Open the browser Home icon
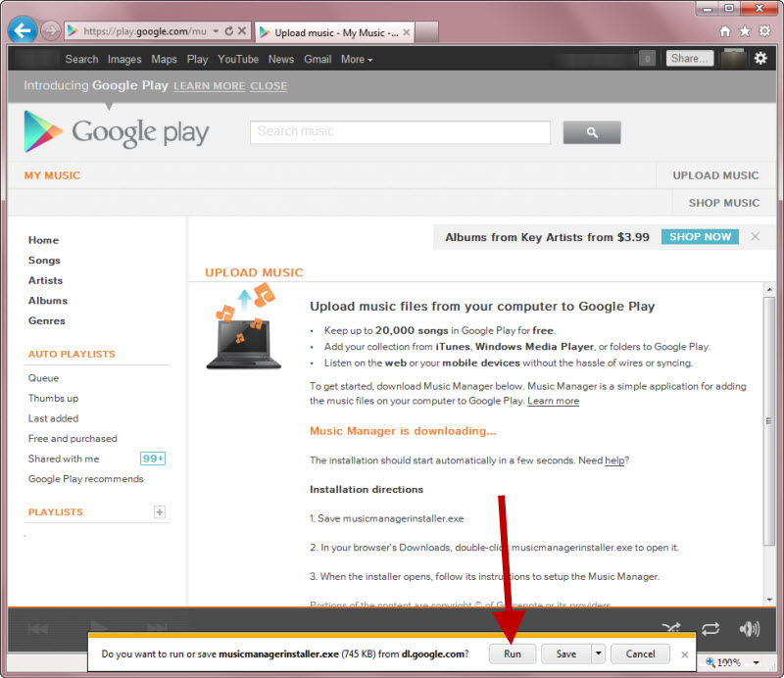Viewport: 784px width, 678px height. 725,31
